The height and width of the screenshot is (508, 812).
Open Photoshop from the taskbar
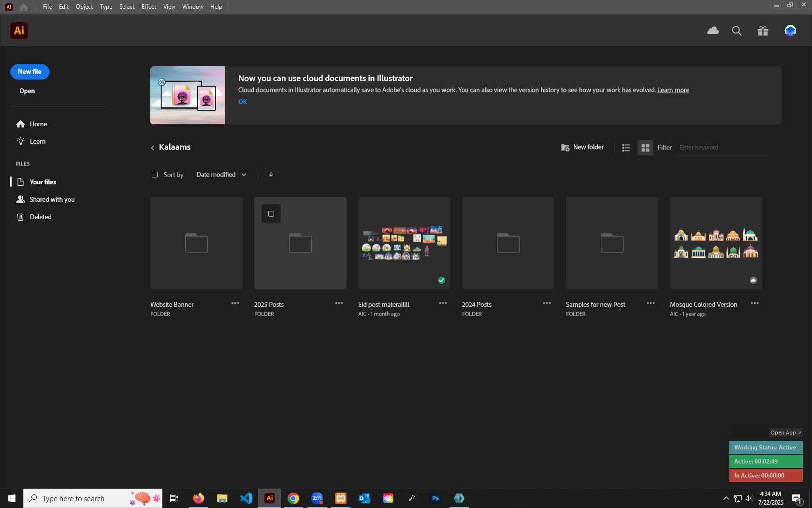(435, 498)
